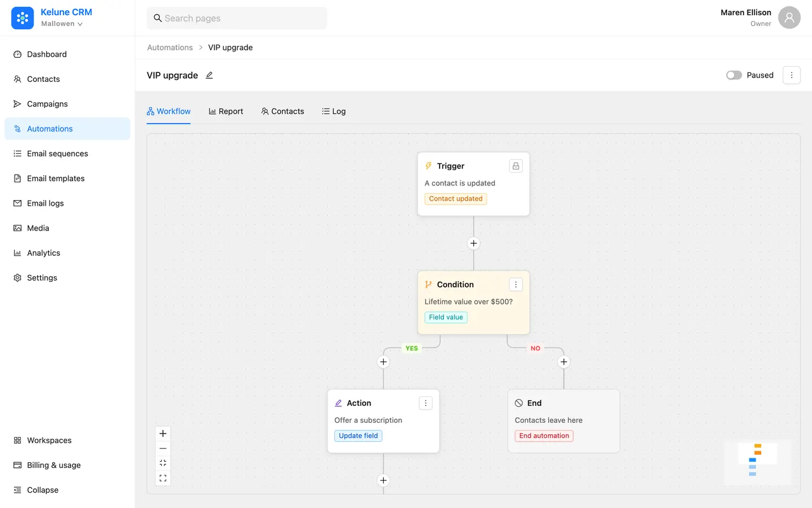
Task: Open Email logs in the sidebar
Action: point(67,203)
